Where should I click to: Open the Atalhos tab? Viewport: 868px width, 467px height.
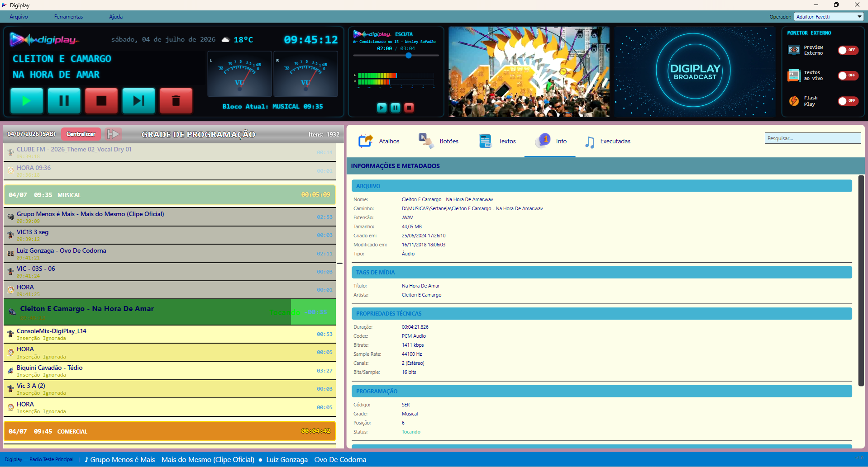(x=379, y=142)
